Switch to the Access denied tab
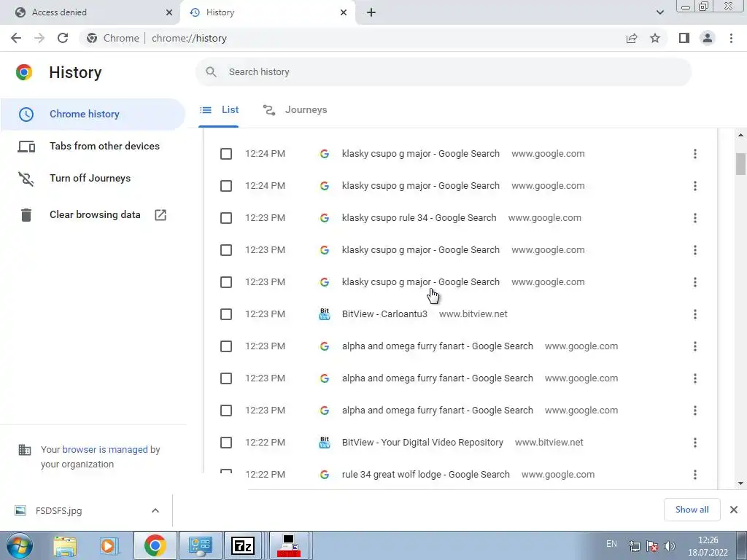Image resolution: width=747 pixels, height=560 pixels. [90, 12]
